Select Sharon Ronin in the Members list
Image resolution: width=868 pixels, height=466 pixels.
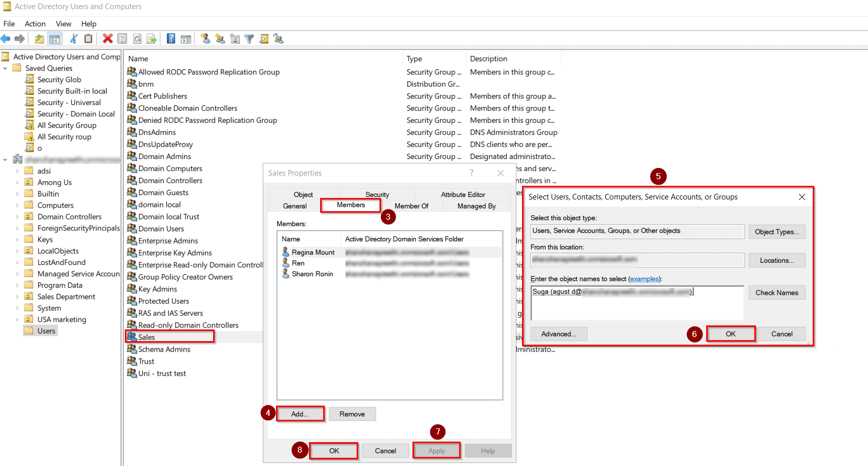coord(311,274)
